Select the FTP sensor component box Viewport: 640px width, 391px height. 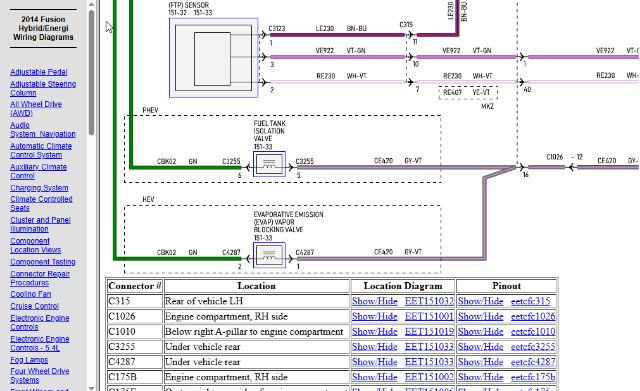point(213,58)
